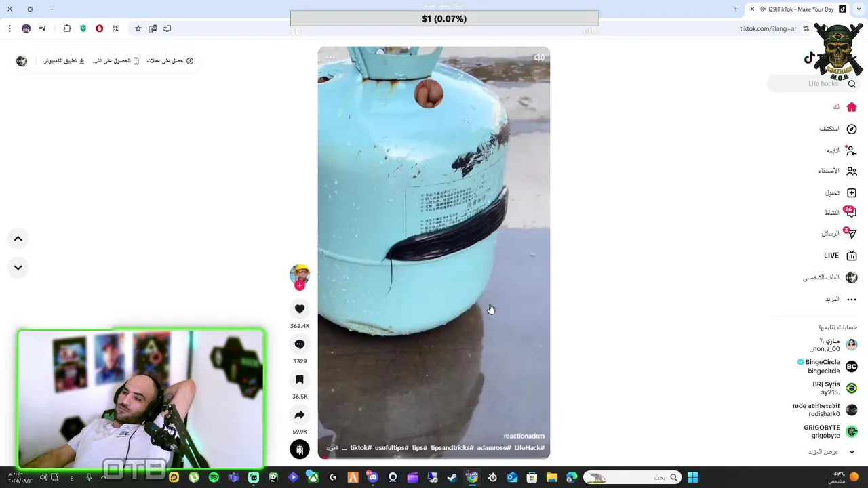Viewport: 868px width, 488px height.
Task: Open the Activity notifications (النشاط)
Action: coord(841,213)
